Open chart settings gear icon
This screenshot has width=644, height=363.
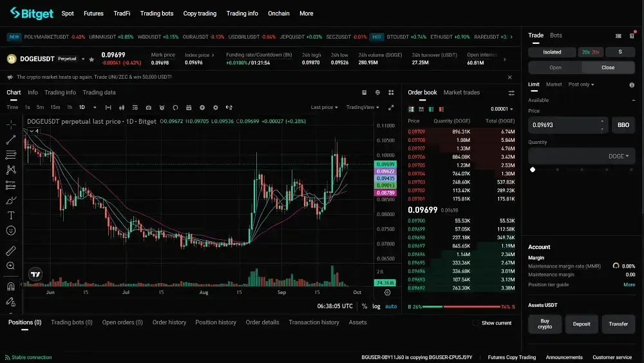click(x=216, y=107)
